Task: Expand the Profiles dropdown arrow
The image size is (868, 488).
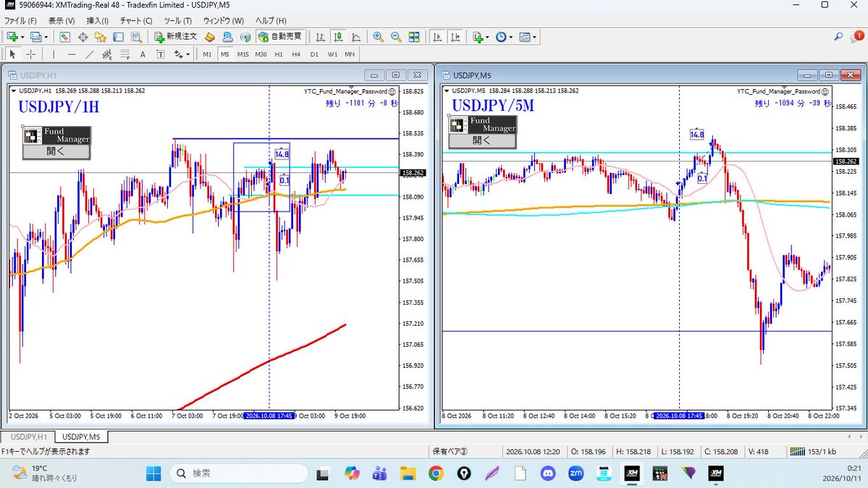Action: pos(46,37)
